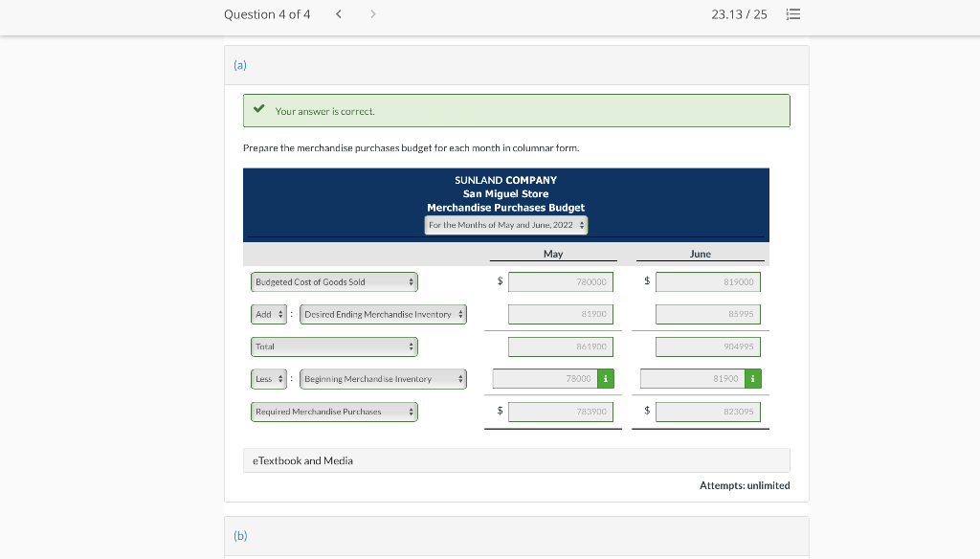Click the June total field 904995
Screen dimensions: 980x559
(708, 347)
